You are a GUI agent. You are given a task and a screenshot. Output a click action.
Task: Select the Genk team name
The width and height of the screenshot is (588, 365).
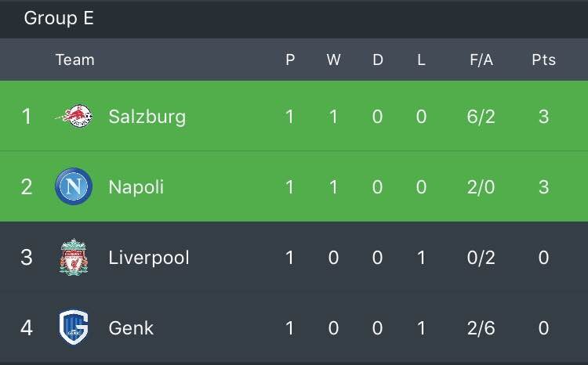pyautogui.click(x=131, y=328)
